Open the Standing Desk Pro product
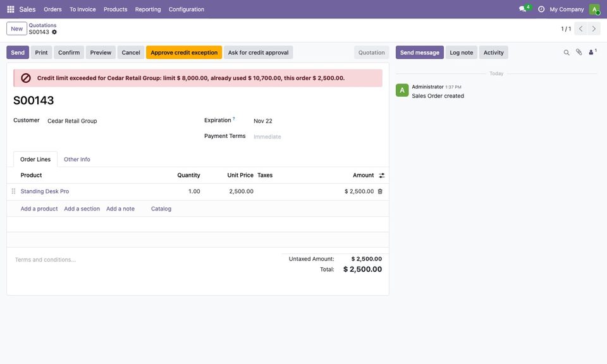 pyautogui.click(x=45, y=191)
